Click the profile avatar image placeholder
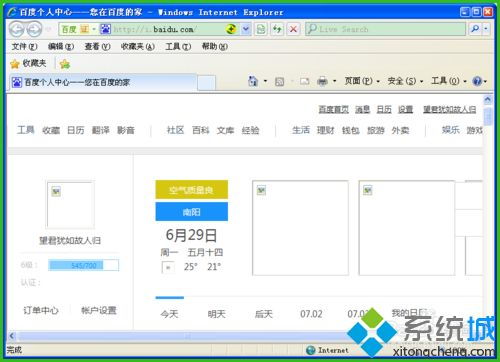Screen dimensions: 500x362 click(x=70, y=205)
